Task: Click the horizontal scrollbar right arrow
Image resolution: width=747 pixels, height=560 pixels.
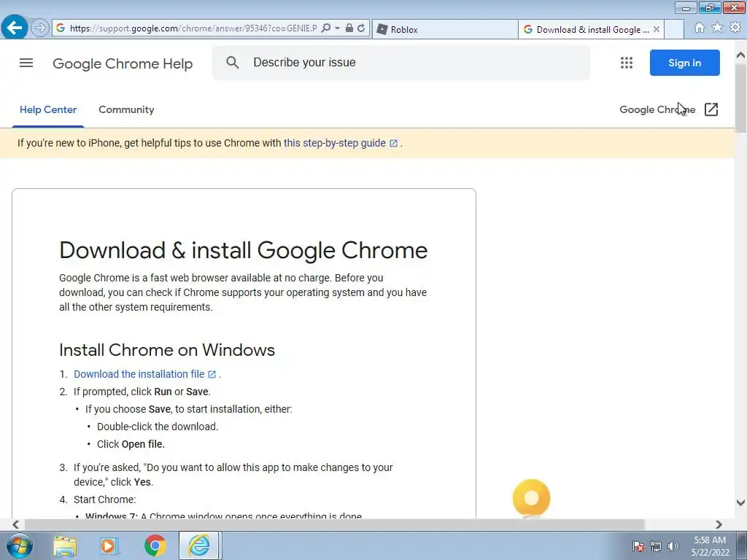Action: click(x=719, y=524)
